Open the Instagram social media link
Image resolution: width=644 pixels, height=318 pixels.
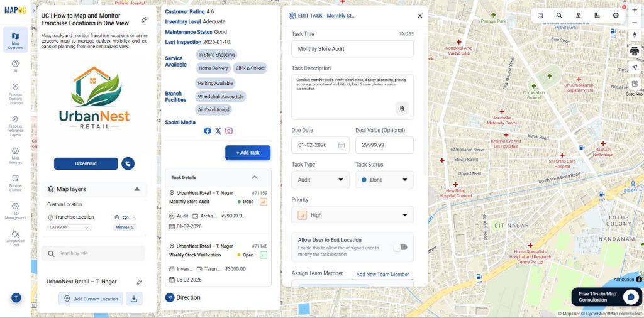click(x=229, y=131)
